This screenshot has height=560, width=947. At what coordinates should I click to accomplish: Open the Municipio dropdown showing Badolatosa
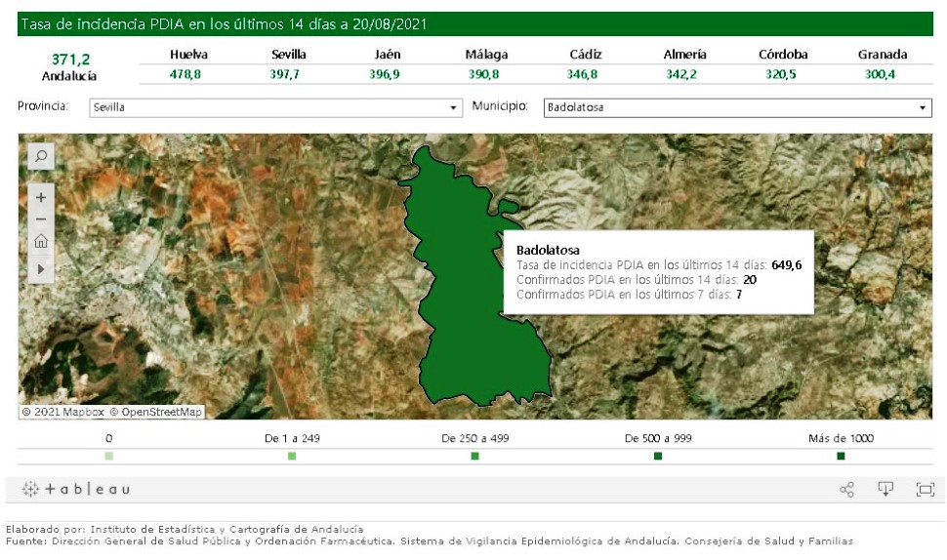point(737,107)
